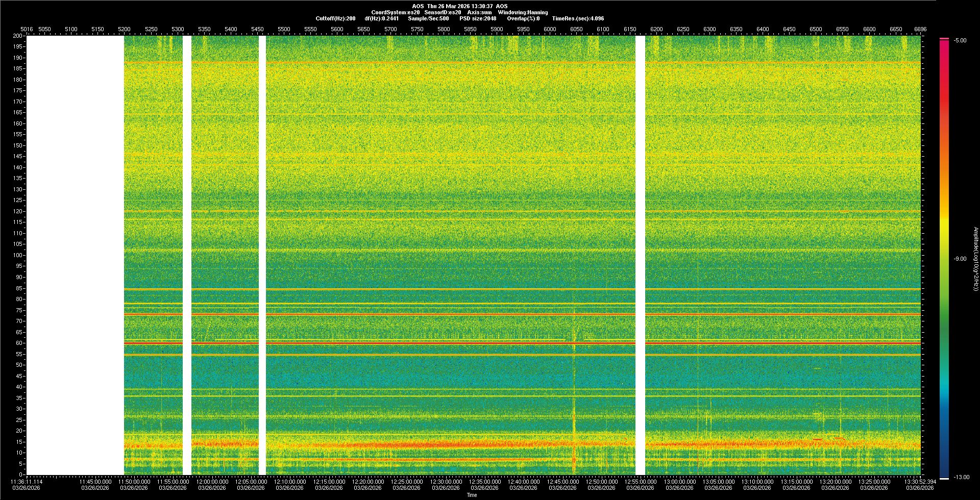This screenshot has width=980, height=500.
Task: Click the TimeRes.(sec):4.096 header text
Action: point(578,18)
